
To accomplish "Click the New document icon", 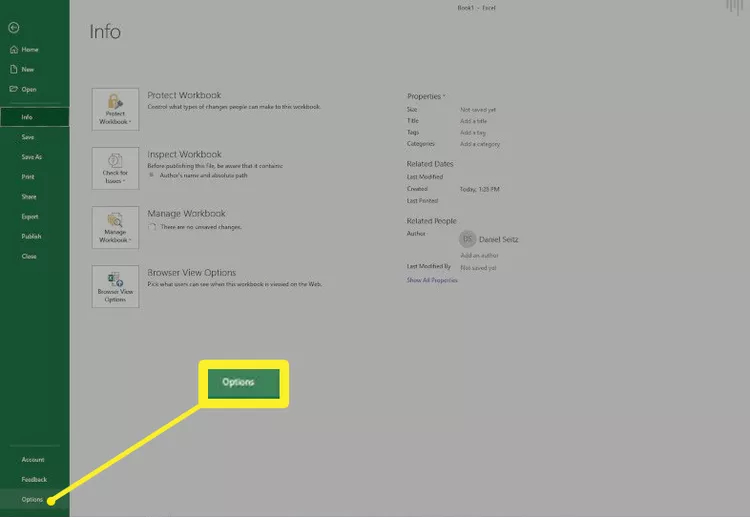I will click(14, 69).
